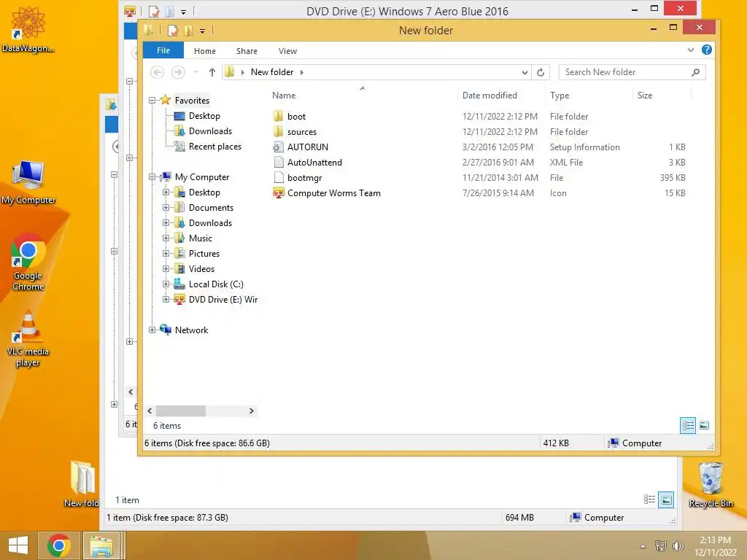Collapse the My Computer tree node

[152, 176]
